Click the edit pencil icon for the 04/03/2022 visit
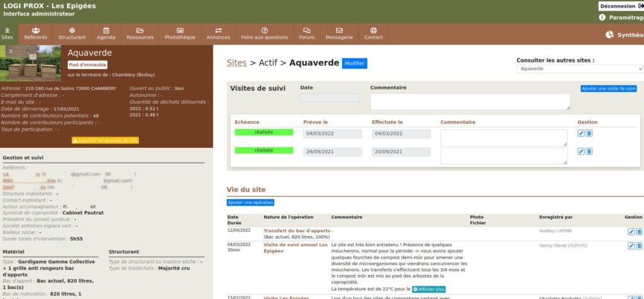644x299 pixels. [581, 133]
